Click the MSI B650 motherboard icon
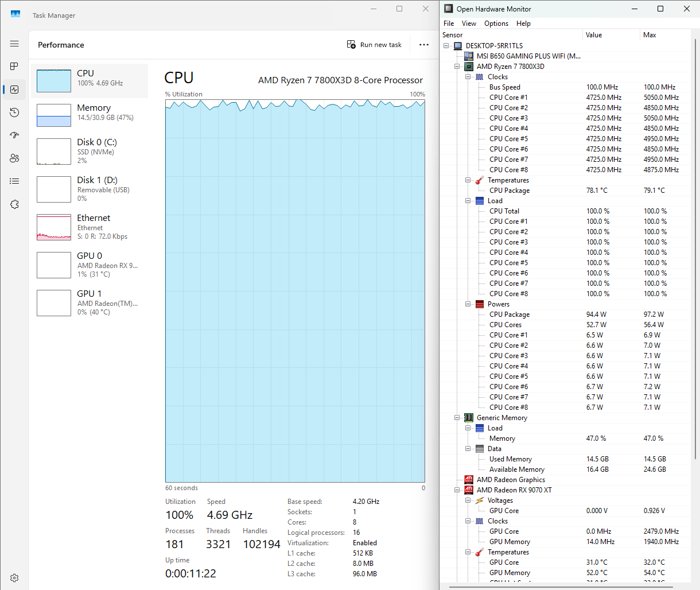This screenshot has width=700, height=590. 469,56
